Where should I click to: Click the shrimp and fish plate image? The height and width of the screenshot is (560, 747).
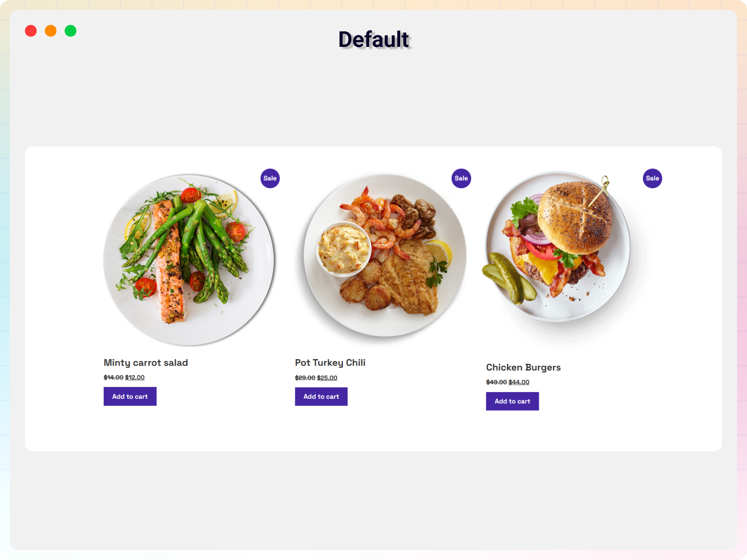[x=385, y=256]
